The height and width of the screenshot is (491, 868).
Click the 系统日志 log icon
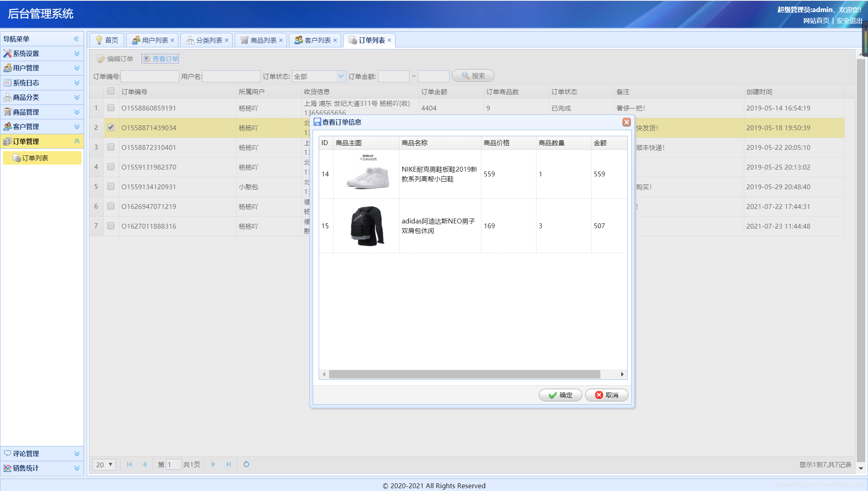[x=7, y=83]
